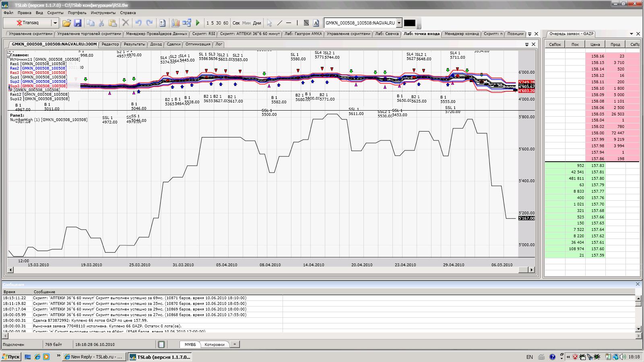Click the Open folder toolbar icon
The image size is (644, 362).
pos(66,23)
